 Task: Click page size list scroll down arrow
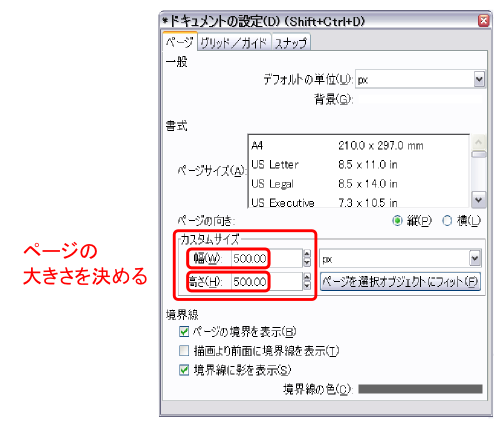tap(479, 200)
